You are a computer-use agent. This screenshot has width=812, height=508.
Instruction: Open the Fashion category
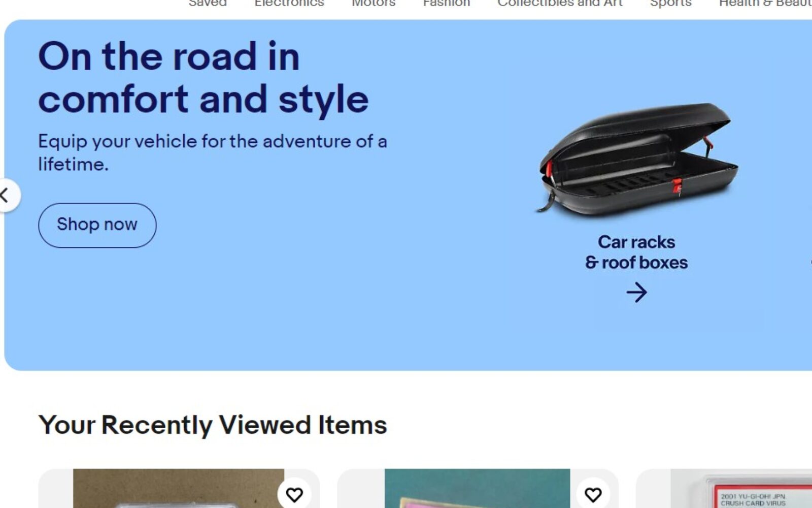click(447, 3)
